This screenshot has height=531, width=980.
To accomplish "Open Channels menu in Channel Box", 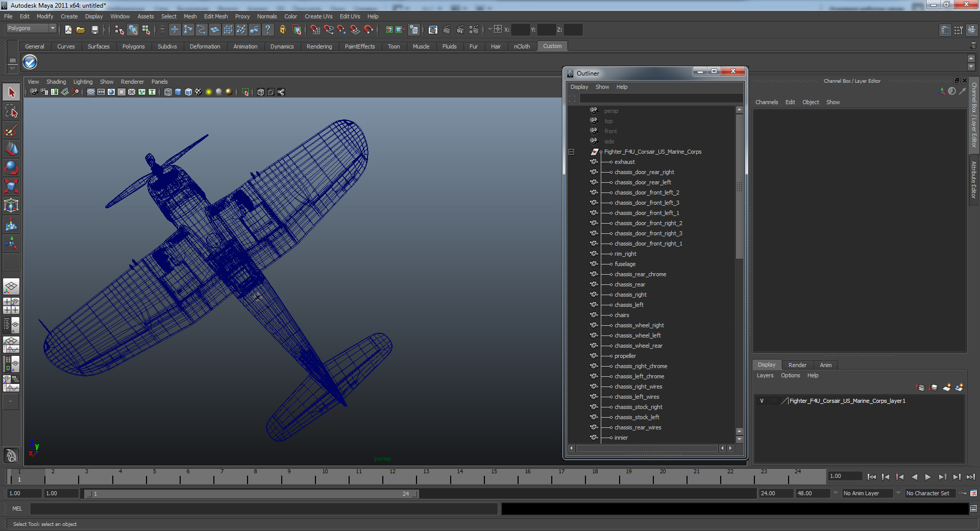I will [x=767, y=102].
